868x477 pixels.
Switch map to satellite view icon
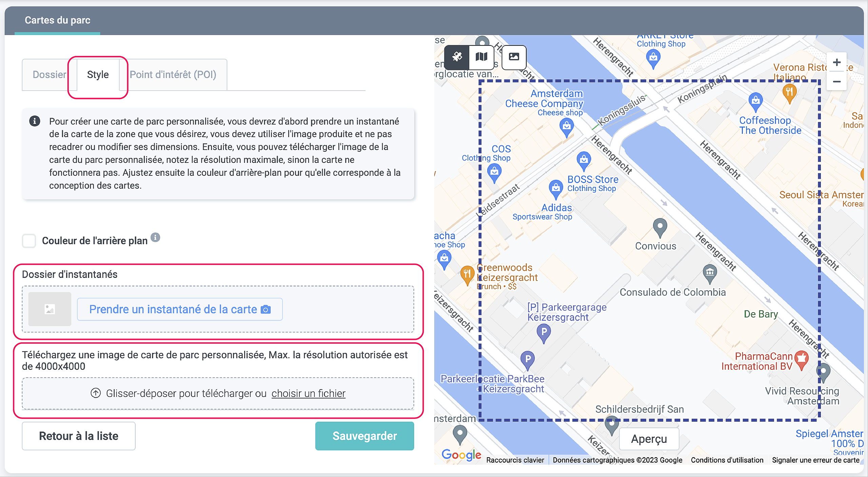[x=457, y=57]
